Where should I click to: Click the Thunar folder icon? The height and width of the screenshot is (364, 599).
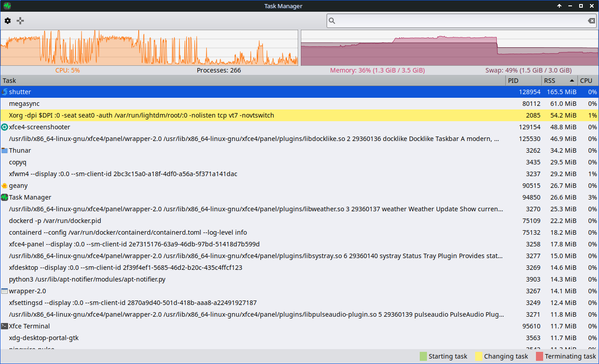(5, 150)
